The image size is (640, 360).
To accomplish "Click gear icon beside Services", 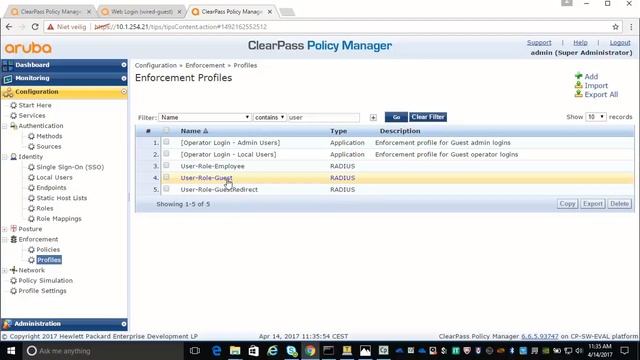I will point(13,116).
